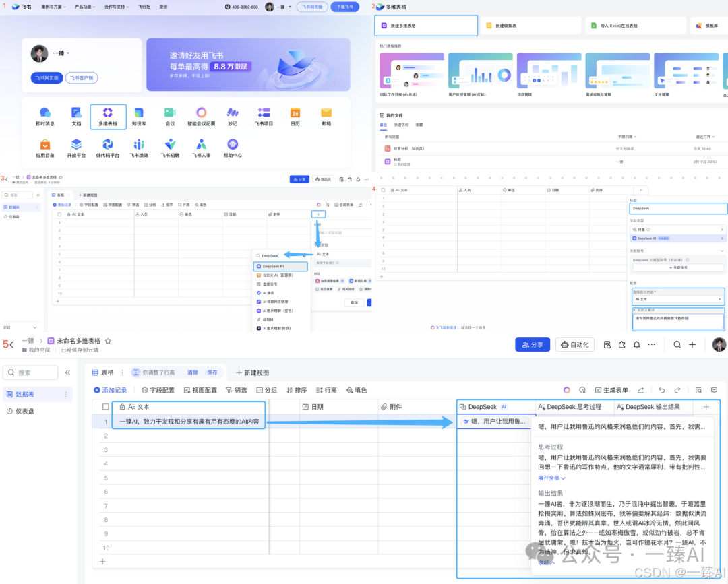Switch to the 快速访问 tab
This screenshot has height=584, width=728.
401,125
